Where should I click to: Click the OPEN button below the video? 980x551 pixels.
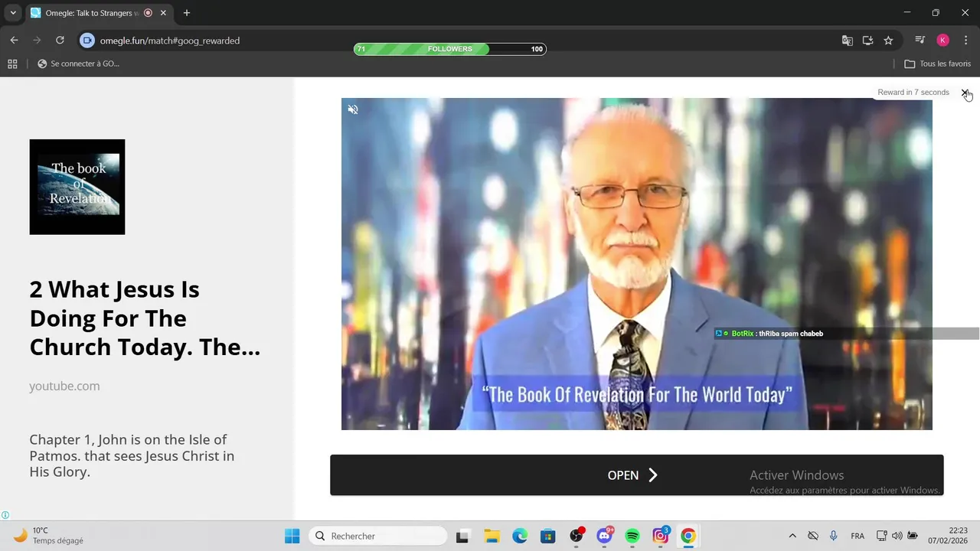pos(637,475)
